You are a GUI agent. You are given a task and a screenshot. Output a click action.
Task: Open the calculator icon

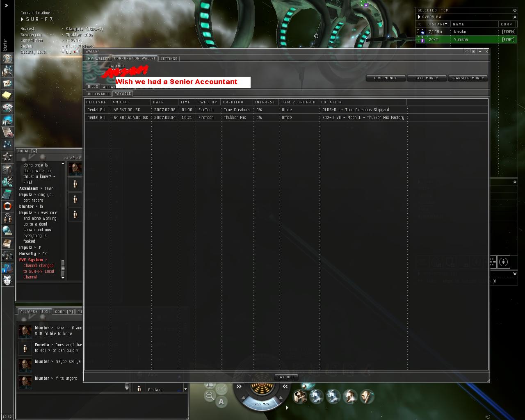coord(7,194)
